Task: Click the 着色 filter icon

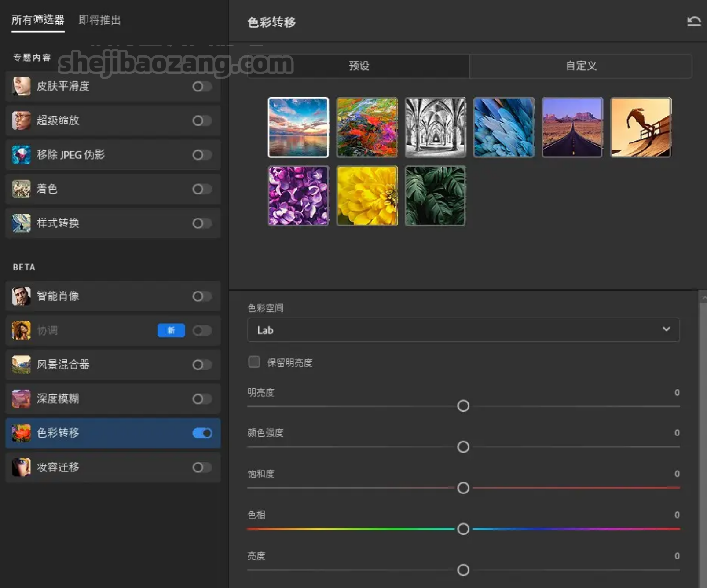Action: tap(21, 189)
